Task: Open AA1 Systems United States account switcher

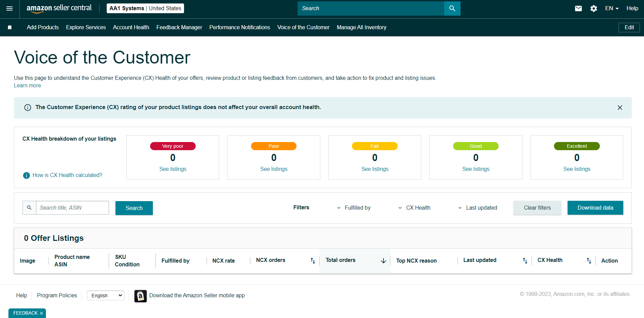Action: click(x=145, y=8)
